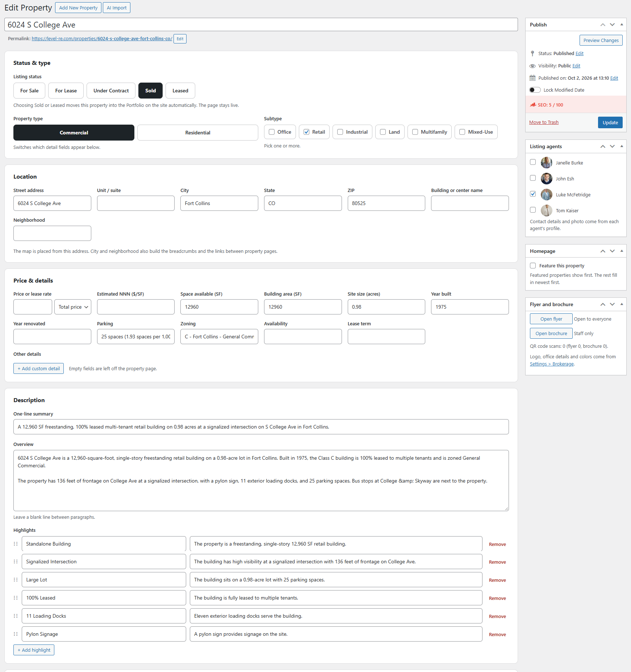Collapse Flyer and brochure panel triangle
This screenshot has height=672, width=631.
tap(622, 304)
